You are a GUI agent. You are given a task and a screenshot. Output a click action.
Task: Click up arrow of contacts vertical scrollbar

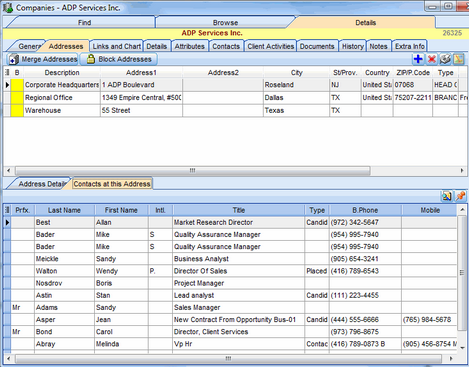[x=462, y=210]
